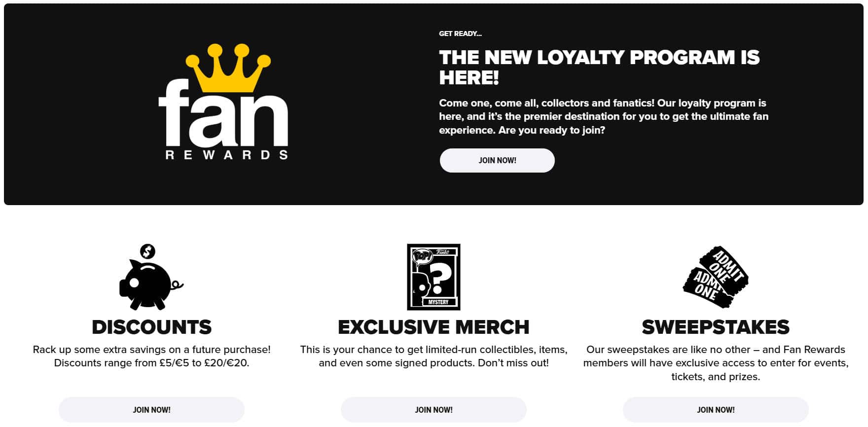This screenshot has width=868, height=427.
Task: Click 'The New Loyalty Program Is Here!' headline
Action: pyautogui.click(x=599, y=68)
